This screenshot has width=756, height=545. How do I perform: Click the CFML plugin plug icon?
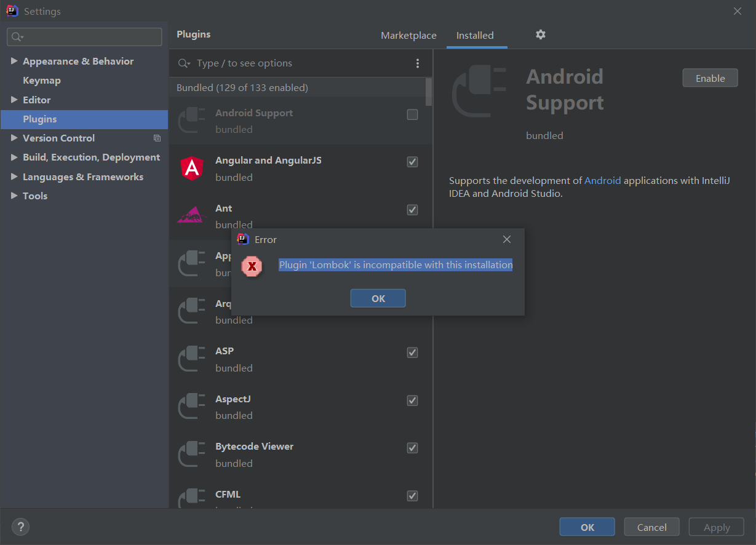tap(192, 498)
